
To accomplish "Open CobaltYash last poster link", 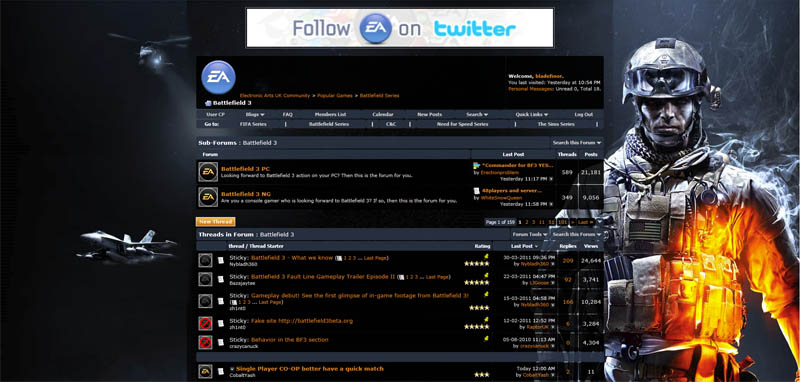I will click(x=535, y=375).
